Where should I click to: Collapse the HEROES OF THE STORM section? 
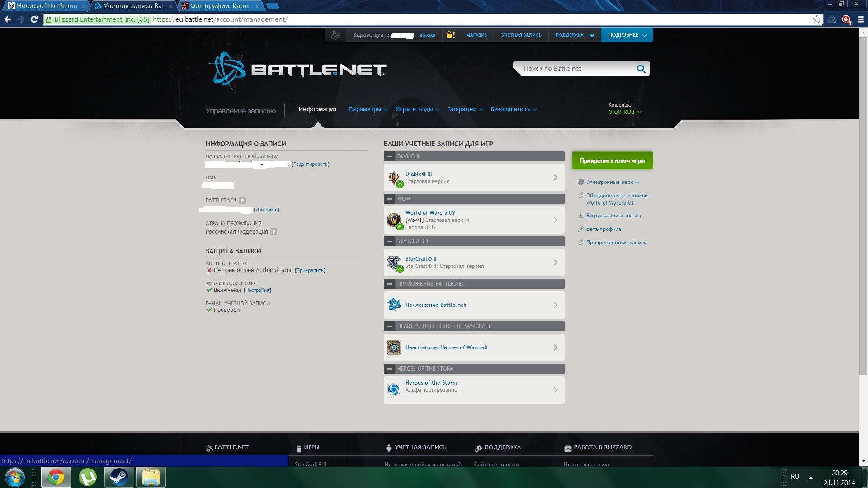tap(389, 369)
